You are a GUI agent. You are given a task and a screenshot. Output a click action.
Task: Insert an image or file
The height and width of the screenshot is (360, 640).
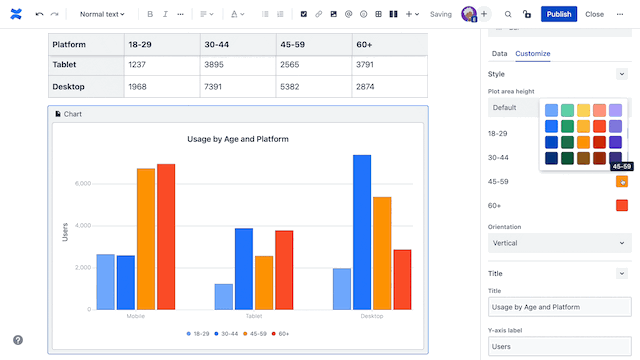(333, 14)
